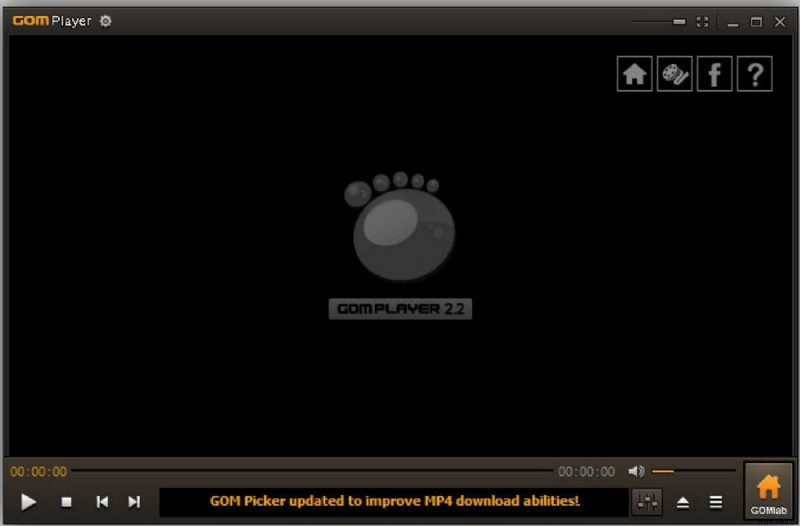Open the GOMlab home button
This screenshot has height=526, width=800.
pos(768,493)
